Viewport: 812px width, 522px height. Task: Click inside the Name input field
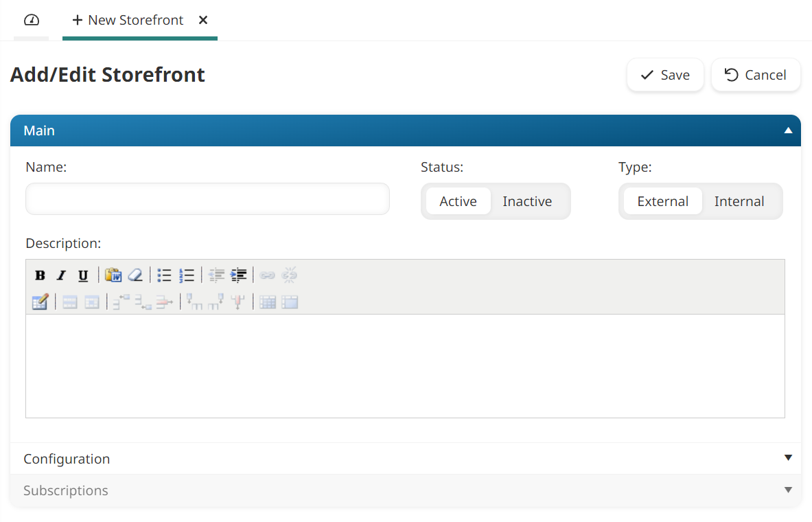pos(206,198)
